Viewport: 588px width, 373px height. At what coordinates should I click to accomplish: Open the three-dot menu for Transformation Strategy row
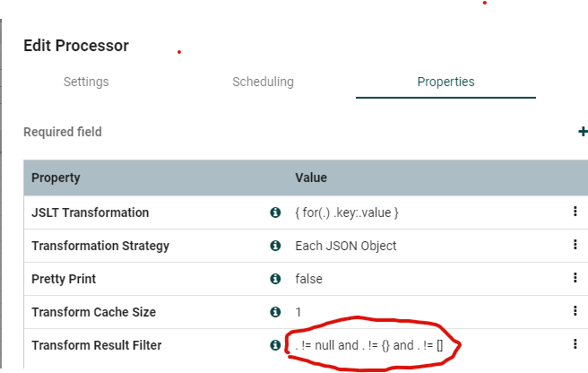tap(575, 245)
